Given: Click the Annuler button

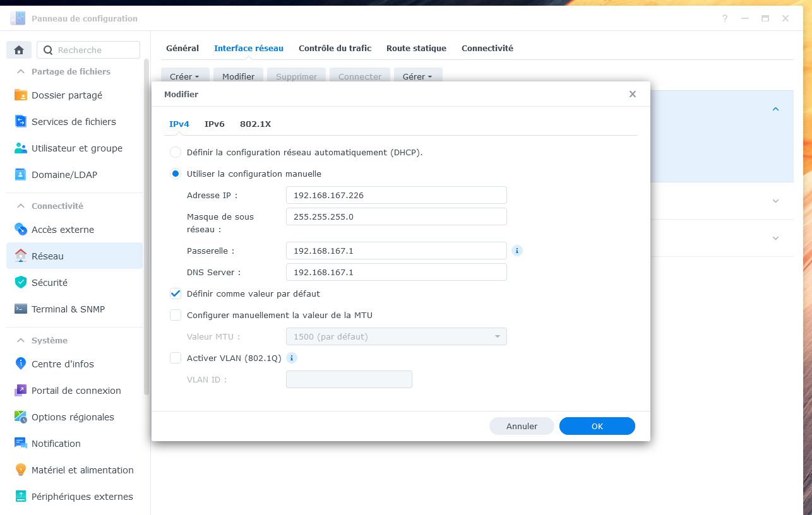Looking at the screenshot, I should [x=522, y=426].
